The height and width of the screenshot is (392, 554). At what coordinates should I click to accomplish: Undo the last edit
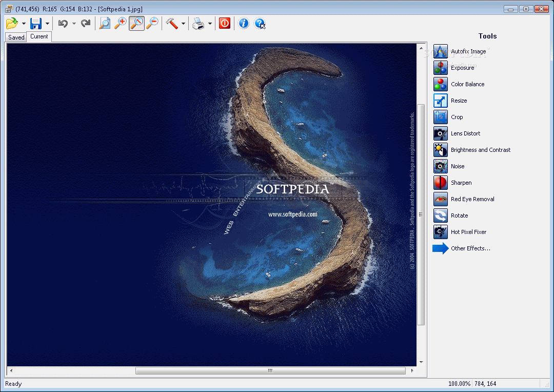pos(63,24)
